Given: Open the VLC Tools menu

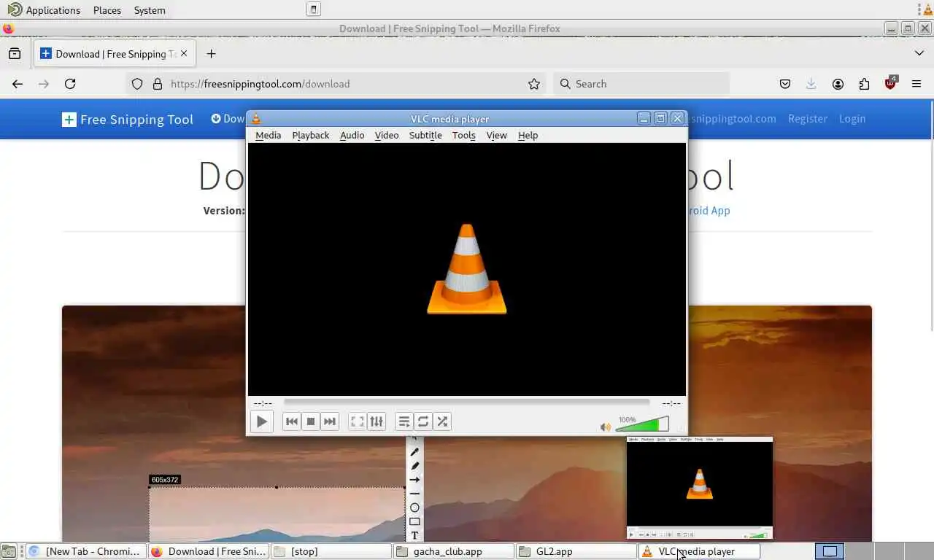Looking at the screenshot, I should click(463, 135).
